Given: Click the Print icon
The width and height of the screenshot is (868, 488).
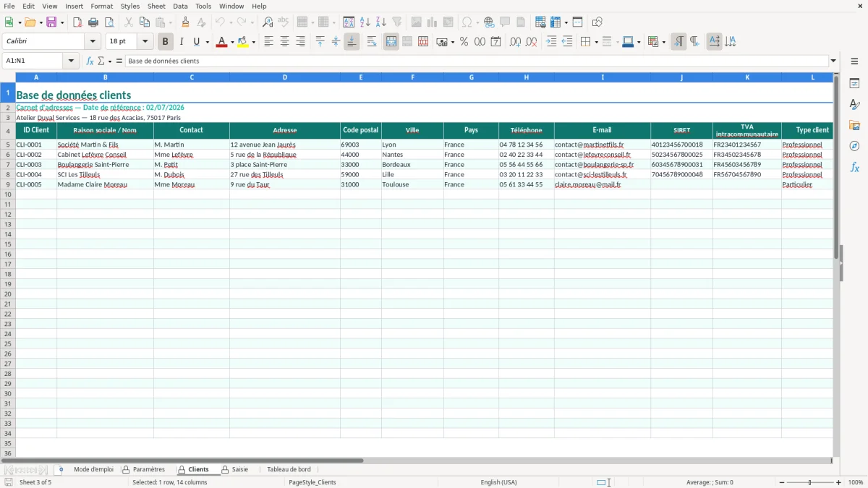Looking at the screenshot, I should coord(93,22).
